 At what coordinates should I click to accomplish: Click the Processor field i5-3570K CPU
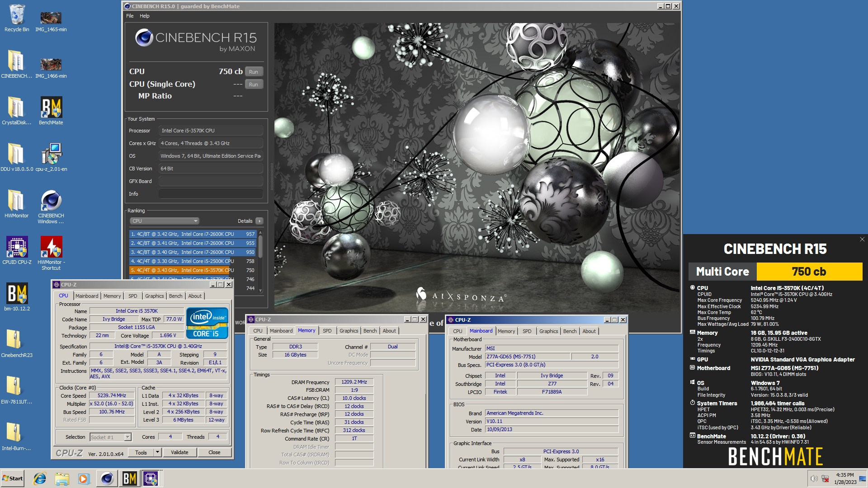click(211, 131)
